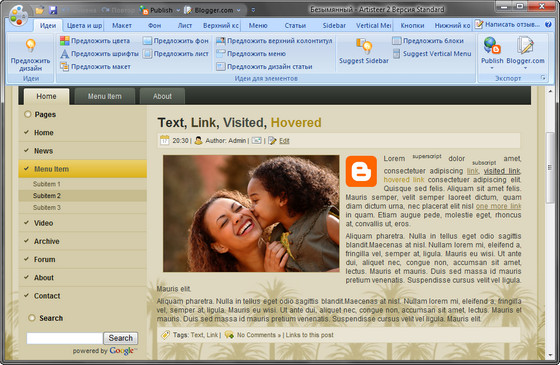Click the blue help question mark icon
Screen dimensions: 560x365
pos(548,24)
